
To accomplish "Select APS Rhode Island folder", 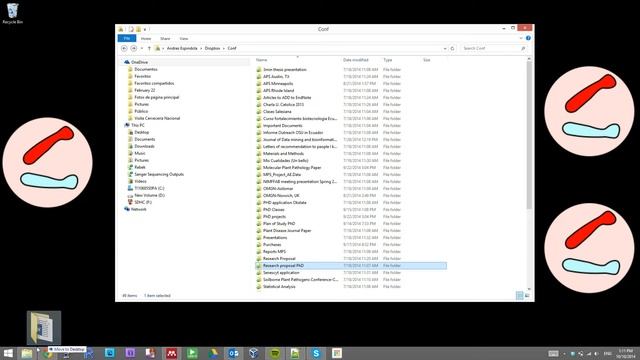I will pyautogui.click(x=278, y=91).
